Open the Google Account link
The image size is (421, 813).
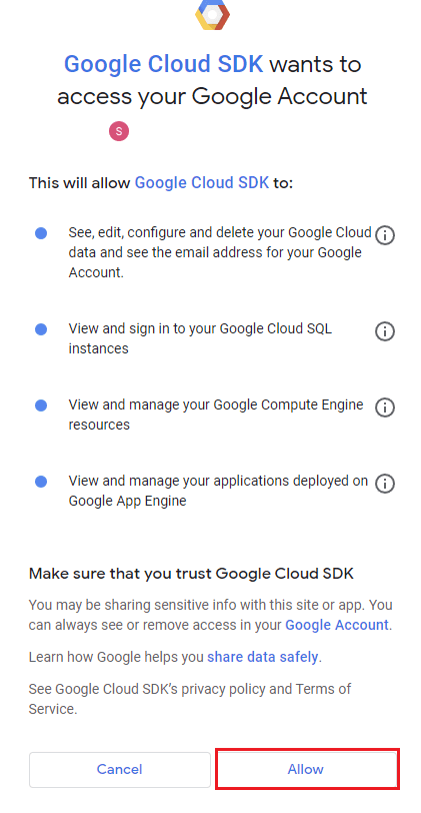tap(337, 625)
